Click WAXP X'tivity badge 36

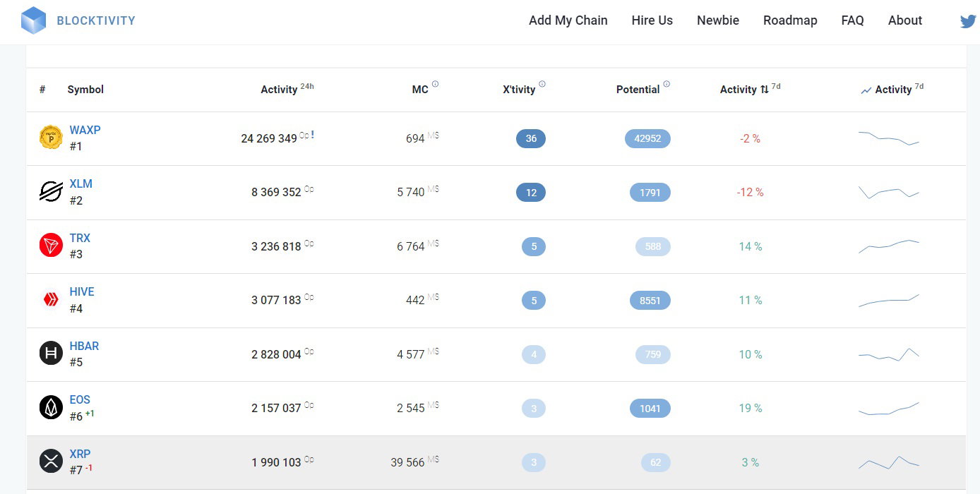[531, 138]
